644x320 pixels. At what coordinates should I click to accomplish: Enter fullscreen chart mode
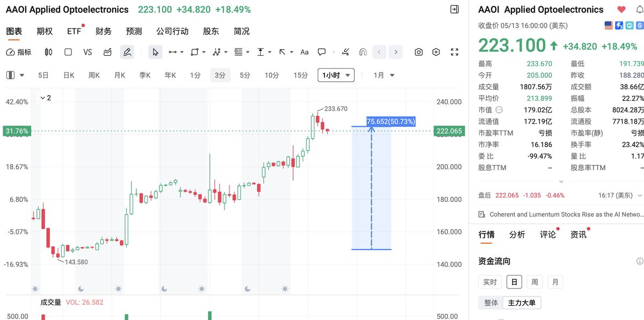[x=455, y=52]
